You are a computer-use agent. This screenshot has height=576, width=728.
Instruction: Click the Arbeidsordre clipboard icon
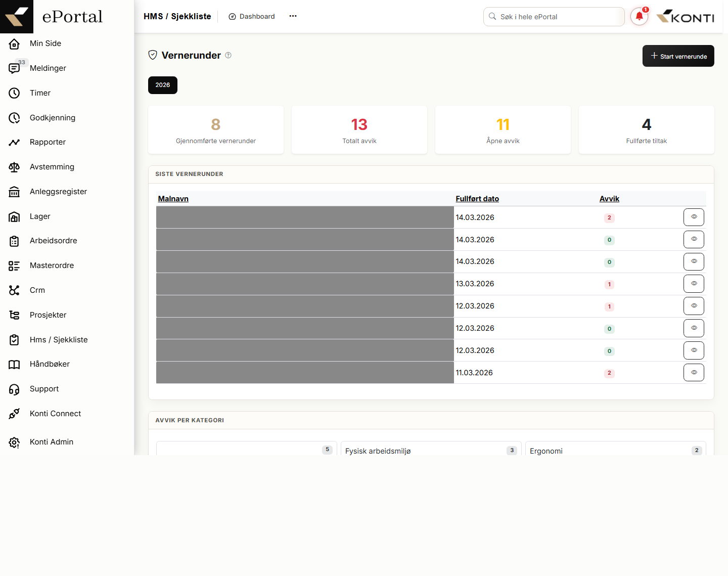14,241
